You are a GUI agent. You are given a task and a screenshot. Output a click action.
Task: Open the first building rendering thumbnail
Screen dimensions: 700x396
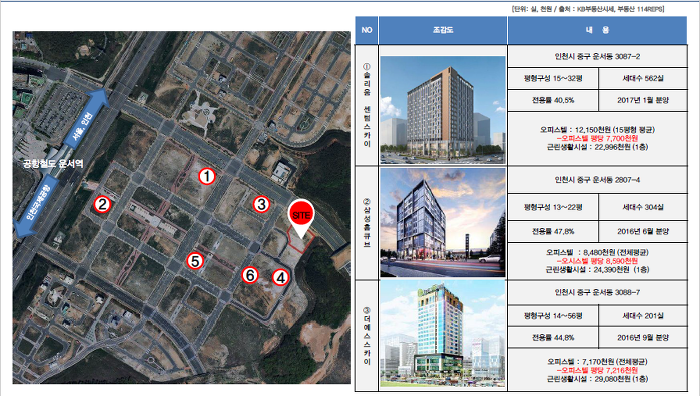[x=443, y=110]
